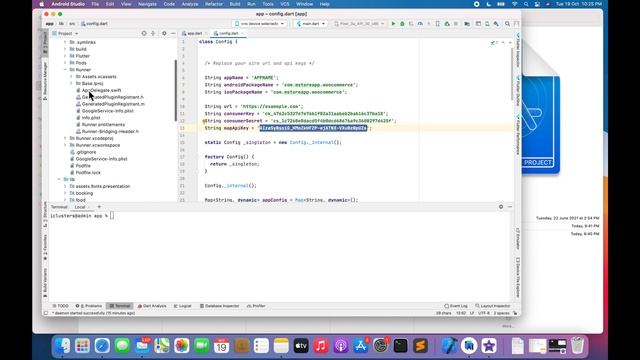Open Photos app in the dock
This screenshot has height=360, width=640.
click(182, 346)
